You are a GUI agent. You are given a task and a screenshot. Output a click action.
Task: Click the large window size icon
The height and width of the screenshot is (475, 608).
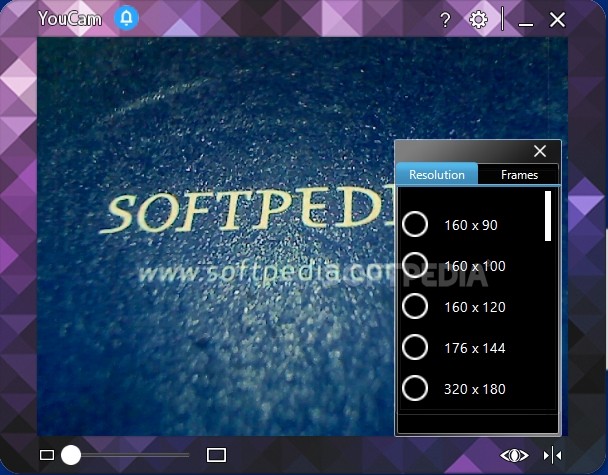216,455
